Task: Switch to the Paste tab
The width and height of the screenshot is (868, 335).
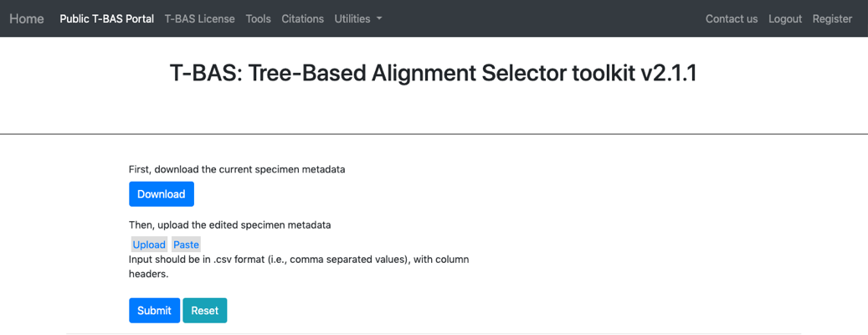Action: point(186,245)
